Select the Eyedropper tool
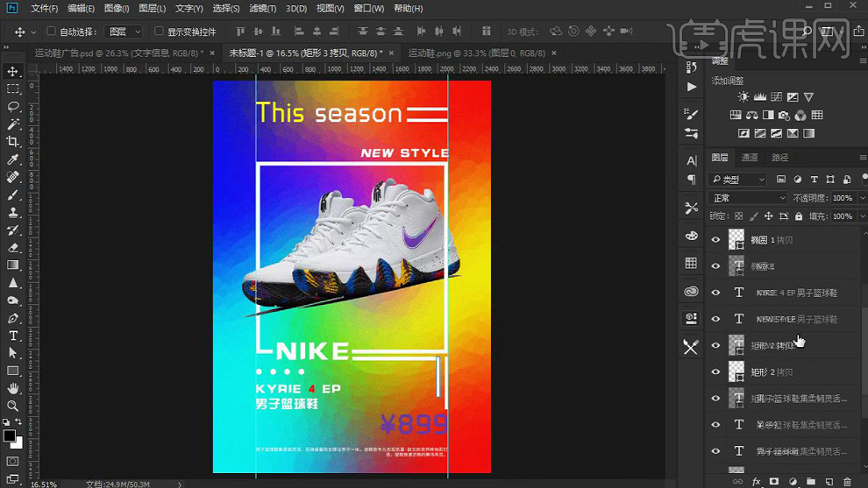868x488 pixels. (13, 159)
